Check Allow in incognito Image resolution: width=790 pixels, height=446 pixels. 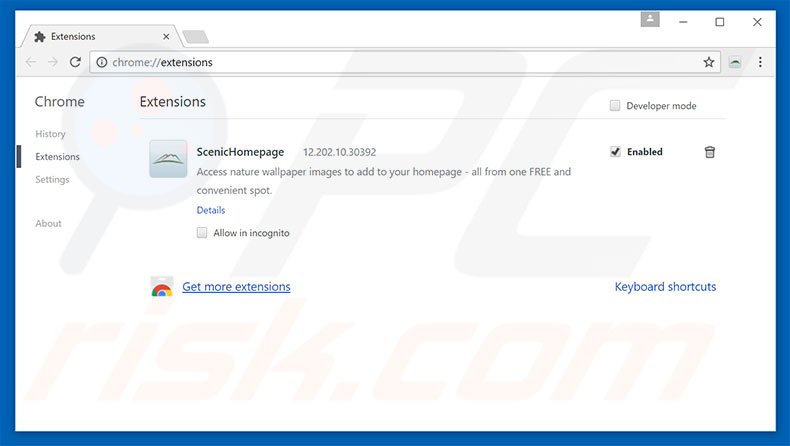coord(202,232)
